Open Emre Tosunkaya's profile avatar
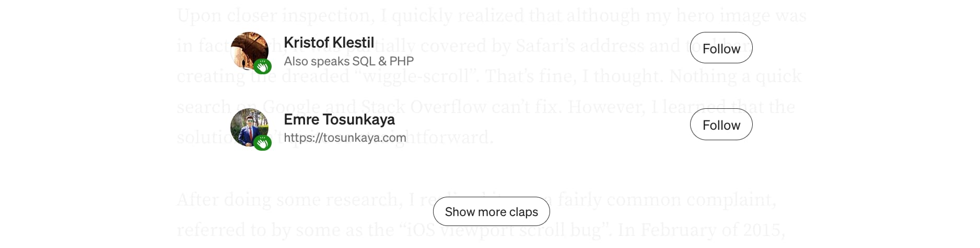 250,127
